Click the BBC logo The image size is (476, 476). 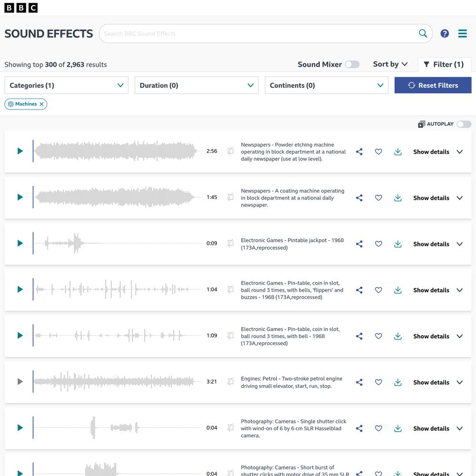click(x=21, y=8)
